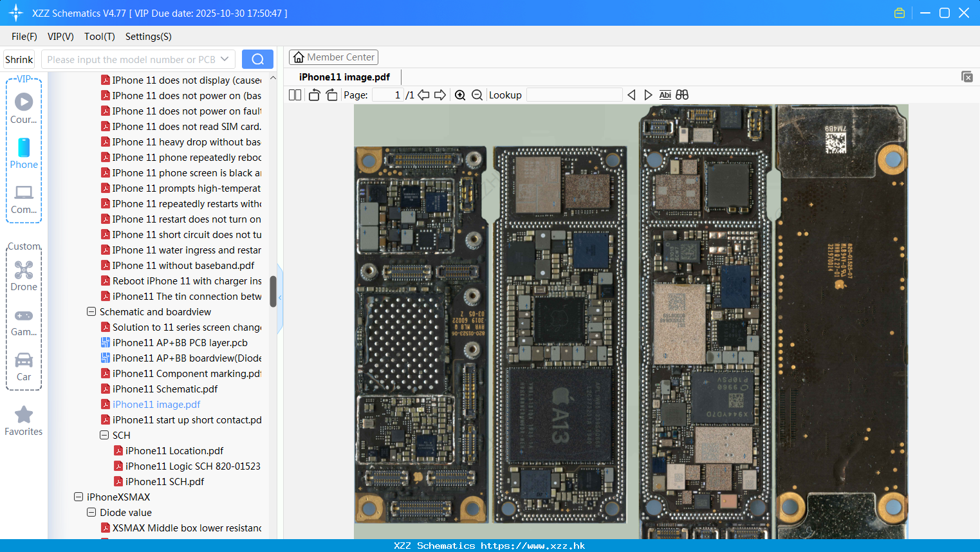980x552 pixels.
Task: Jump to next lookup result triangle
Action: click(648, 95)
